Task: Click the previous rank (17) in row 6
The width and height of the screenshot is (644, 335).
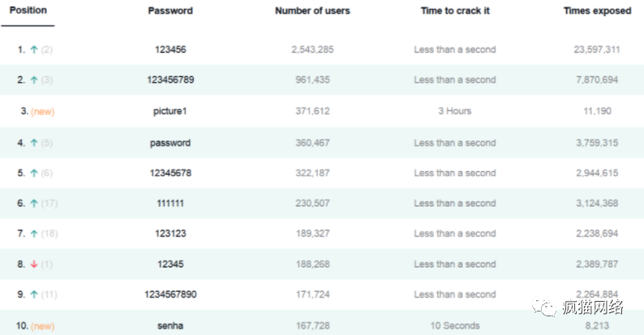Action: pyautogui.click(x=49, y=204)
